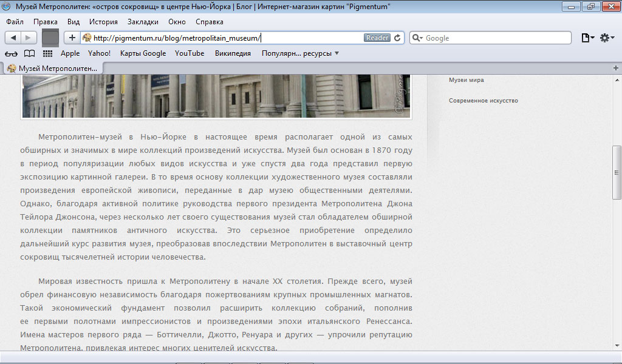Add bookmark with the plus button
This screenshot has width=622, height=364.
click(72, 38)
